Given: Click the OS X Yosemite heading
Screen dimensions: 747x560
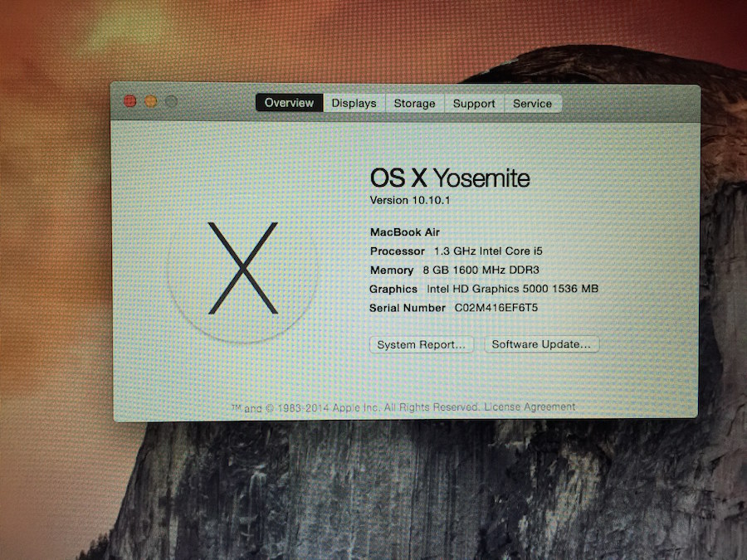Looking at the screenshot, I should 450,178.
